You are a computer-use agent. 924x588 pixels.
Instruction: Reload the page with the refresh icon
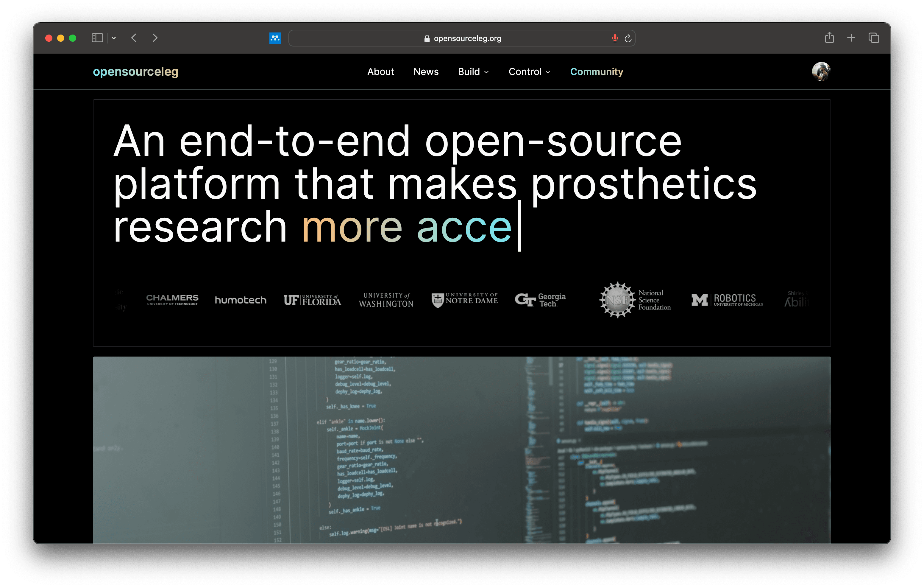[x=628, y=38]
